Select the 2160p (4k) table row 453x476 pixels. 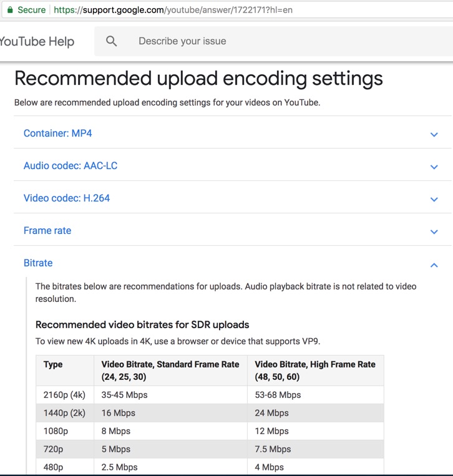tap(210, 395)
